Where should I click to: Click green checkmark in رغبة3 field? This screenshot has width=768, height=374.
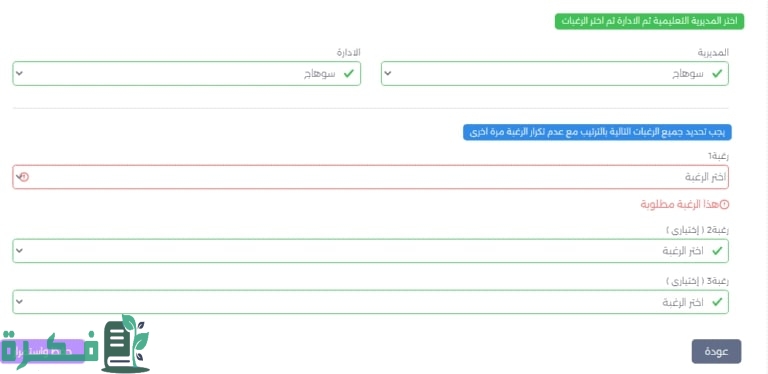717,302
